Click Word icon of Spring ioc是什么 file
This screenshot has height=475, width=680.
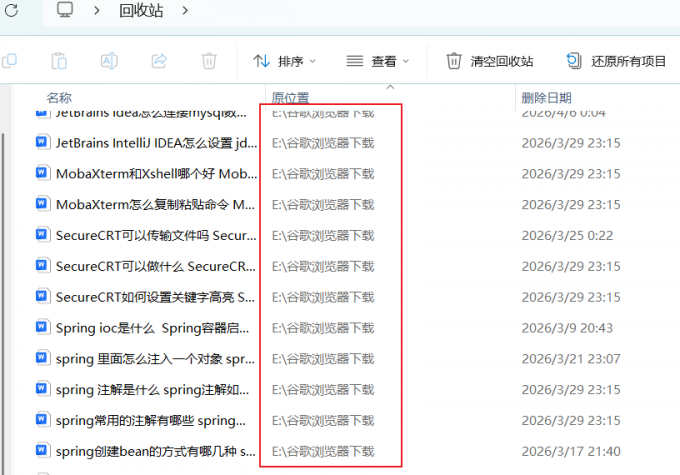click(x=42, y=327)
